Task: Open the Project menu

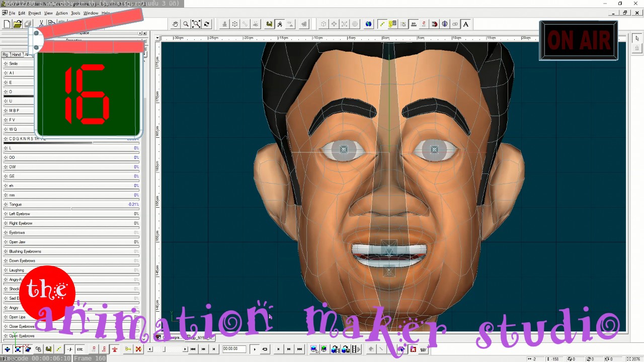Action: point(35,13)
